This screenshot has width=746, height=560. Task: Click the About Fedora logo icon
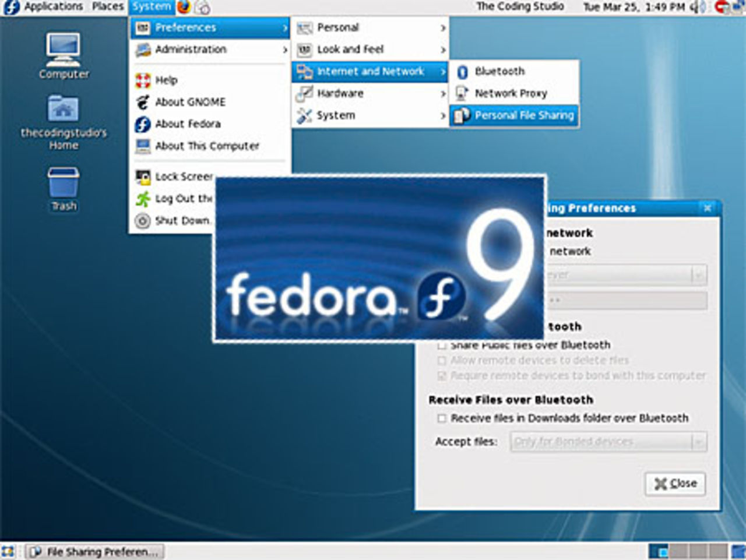pos(143,124)
